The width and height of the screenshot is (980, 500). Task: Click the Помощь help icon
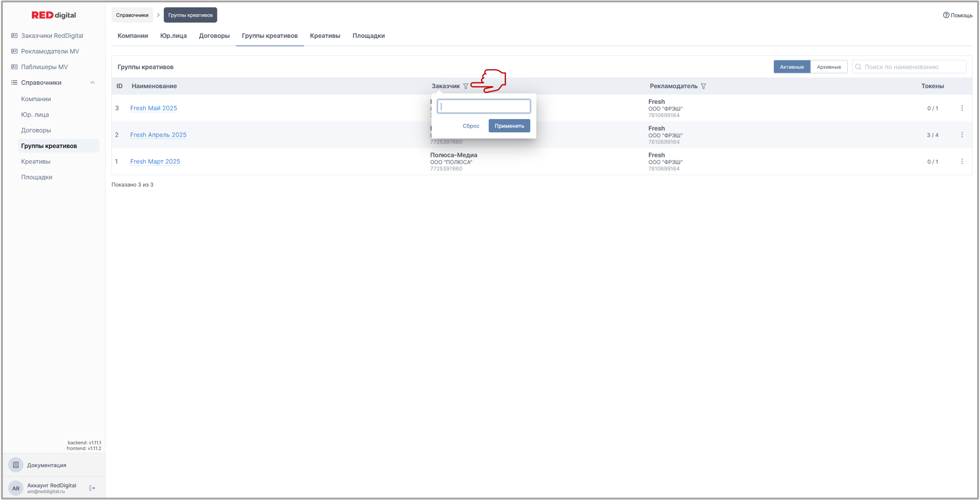coord(946,15)
